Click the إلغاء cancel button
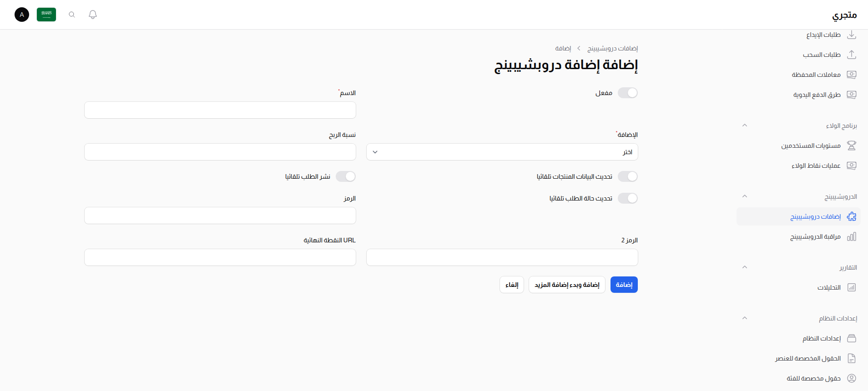The width and height of the screenshot is (868, 391). [512, 285]
